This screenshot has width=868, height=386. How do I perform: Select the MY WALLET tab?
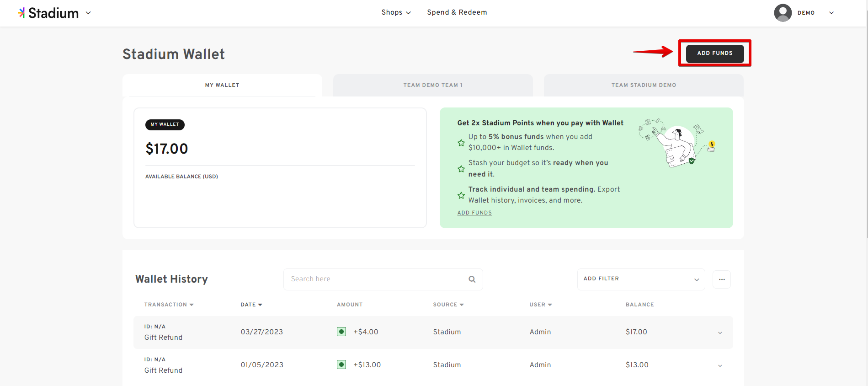222,85
